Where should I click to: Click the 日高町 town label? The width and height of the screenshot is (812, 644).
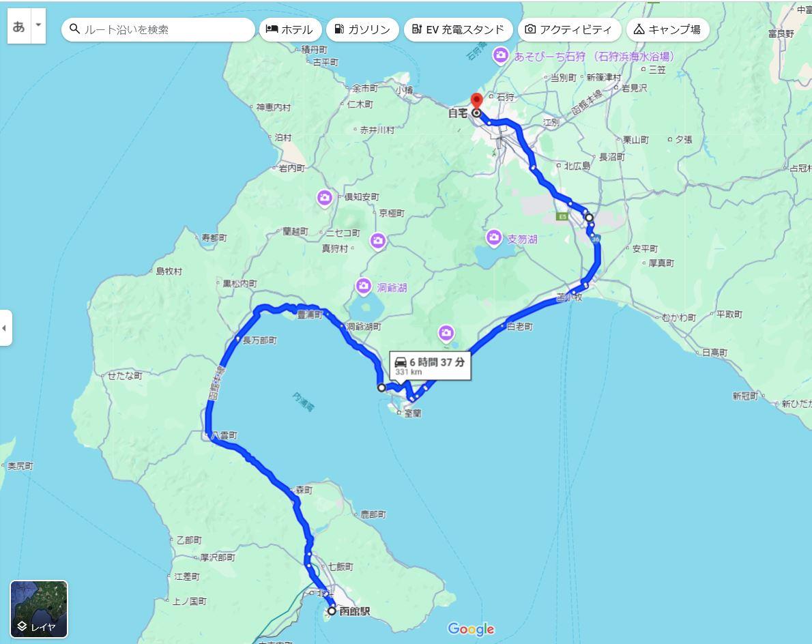pyautogui.click(x=715, y=352)
